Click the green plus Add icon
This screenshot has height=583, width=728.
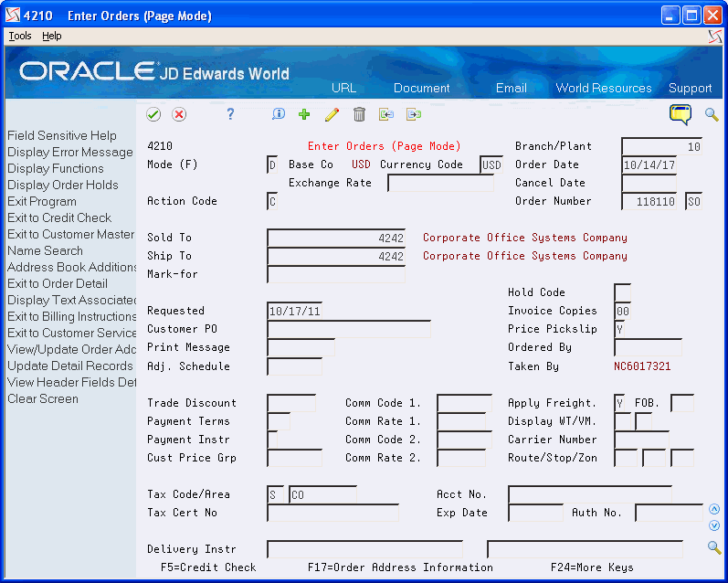point(304,114)
